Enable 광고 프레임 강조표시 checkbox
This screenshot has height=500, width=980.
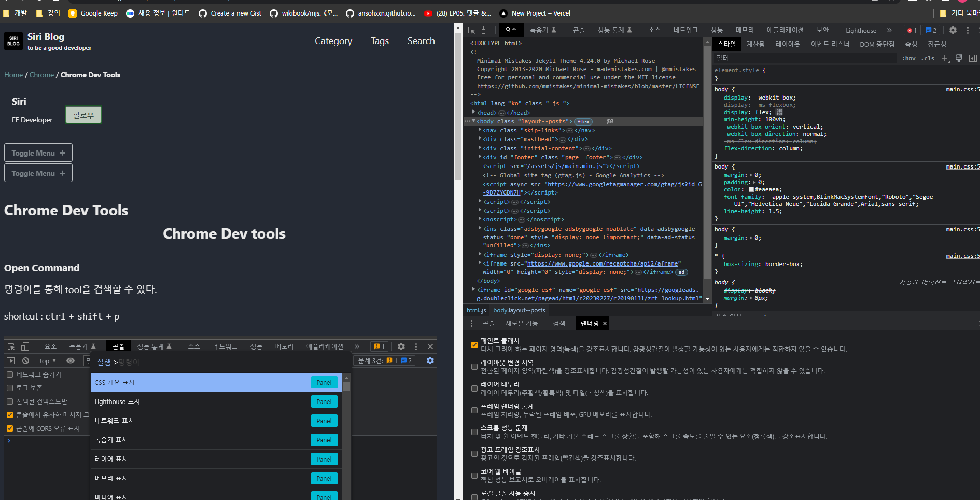(474, 453)
